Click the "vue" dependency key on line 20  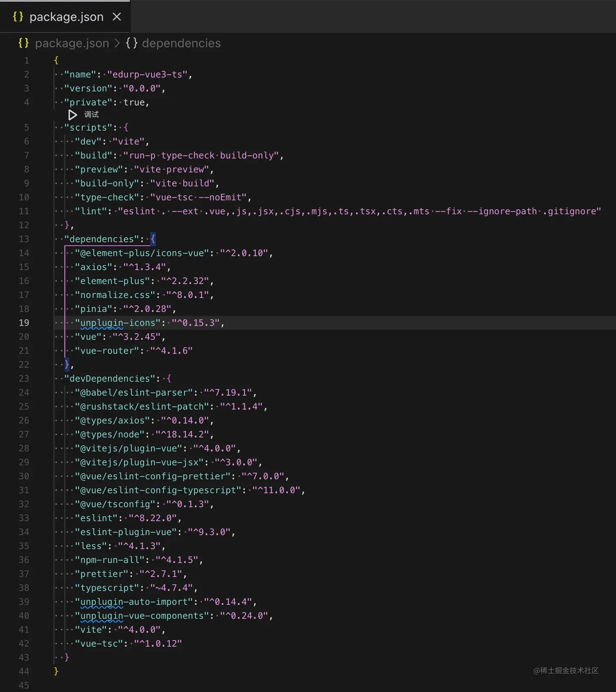click(88, 337)
